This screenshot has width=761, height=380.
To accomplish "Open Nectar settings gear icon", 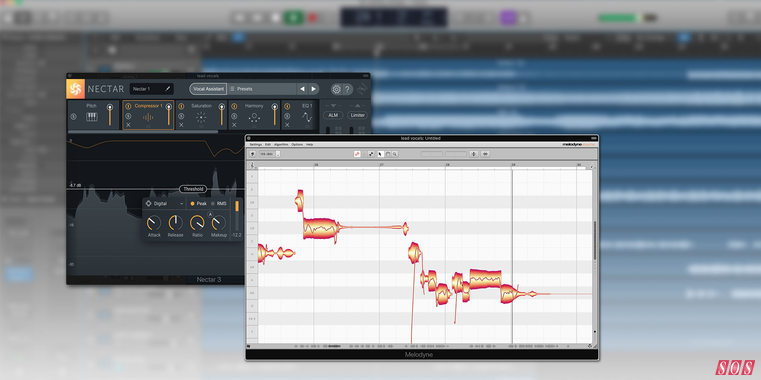I will [336, 89].
